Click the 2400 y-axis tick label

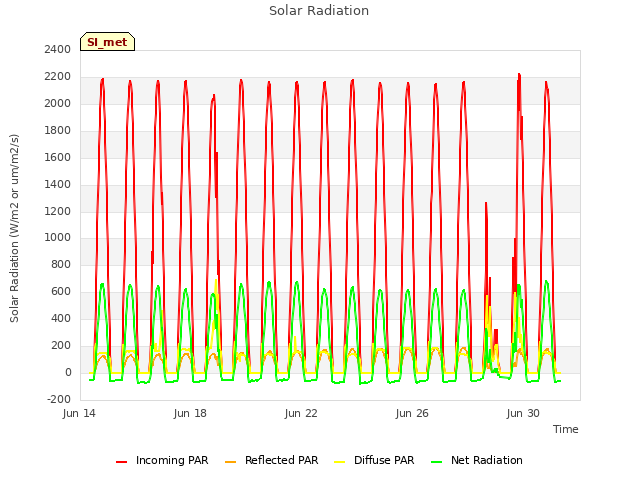click(x=58, y=50)
